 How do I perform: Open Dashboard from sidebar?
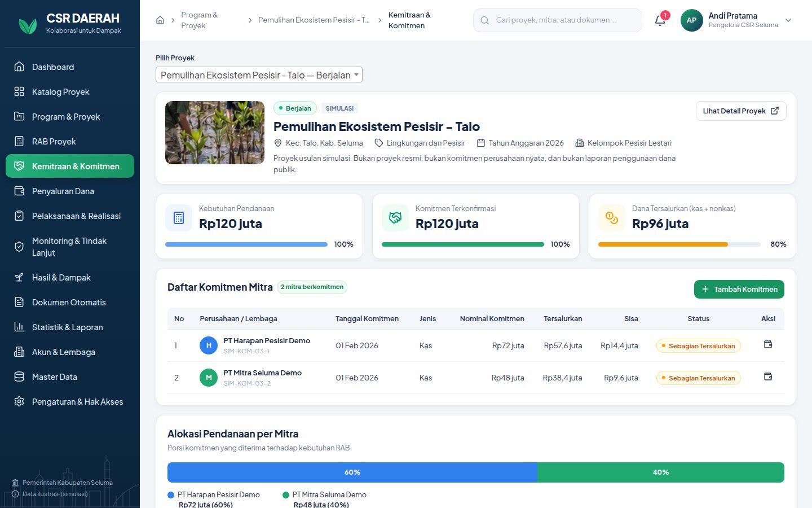70,67
